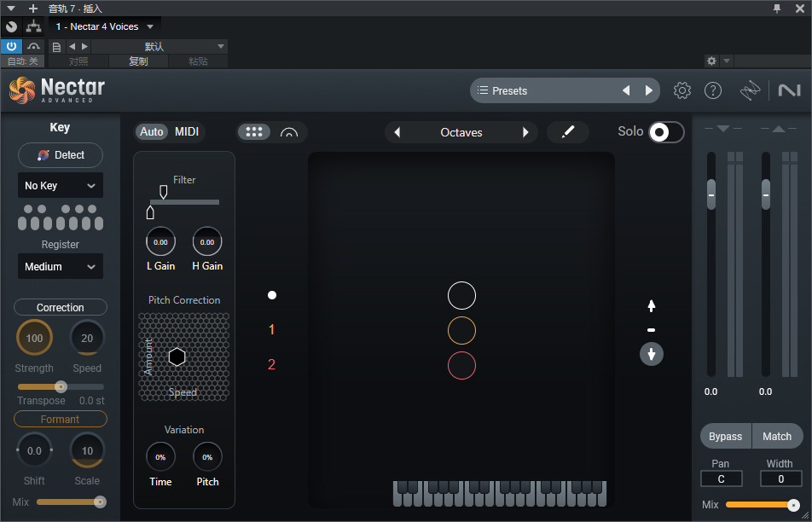Go to previous preset arrow

point(626,90)
